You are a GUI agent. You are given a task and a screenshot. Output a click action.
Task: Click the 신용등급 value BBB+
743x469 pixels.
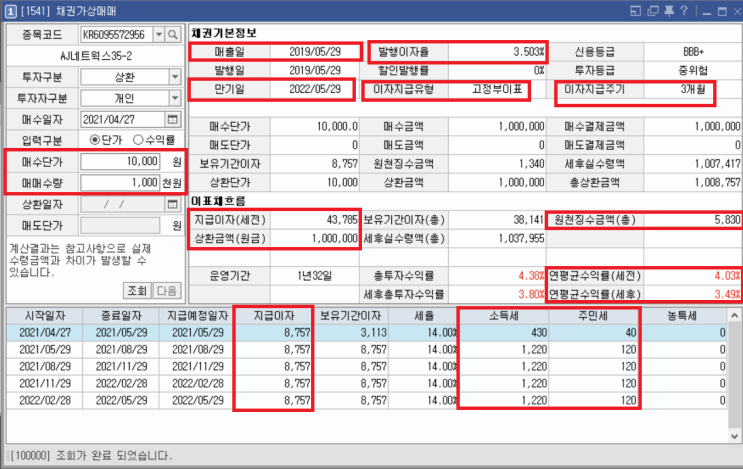(693, 52)
